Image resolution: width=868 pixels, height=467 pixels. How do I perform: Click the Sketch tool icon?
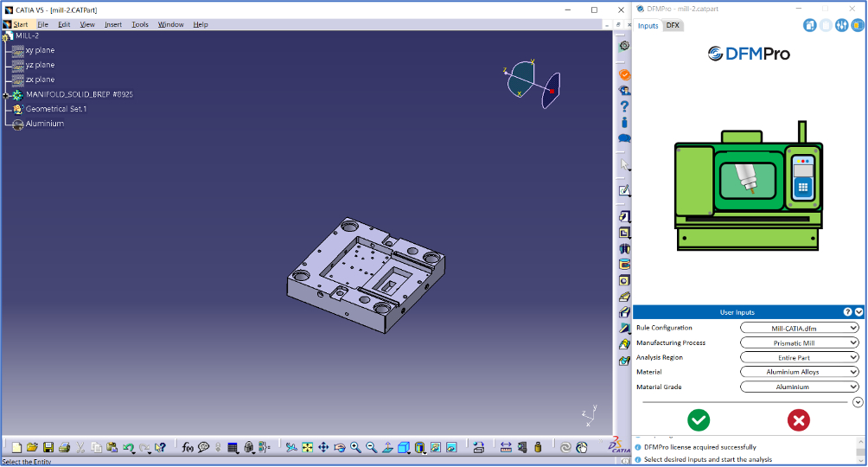[x=624, y=190]
